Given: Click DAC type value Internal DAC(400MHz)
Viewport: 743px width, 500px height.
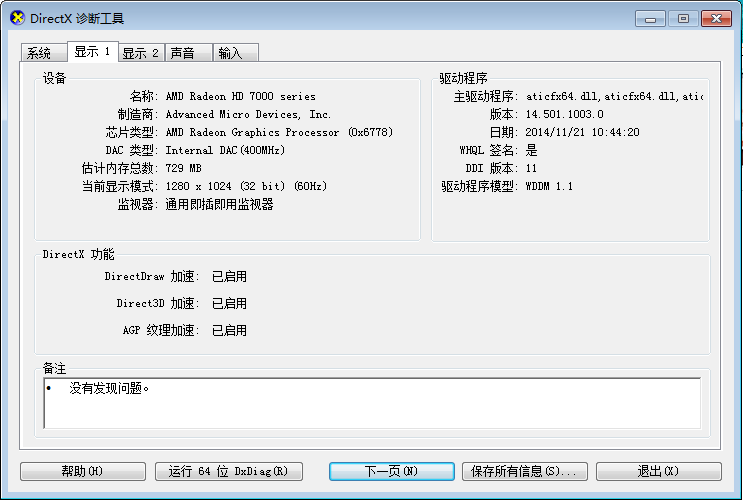Looking at the screenshot, I should [225, 150].
